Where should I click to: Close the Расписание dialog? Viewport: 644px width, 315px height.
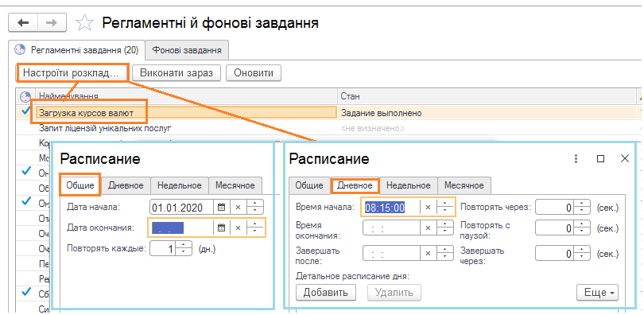pos(625,158)
